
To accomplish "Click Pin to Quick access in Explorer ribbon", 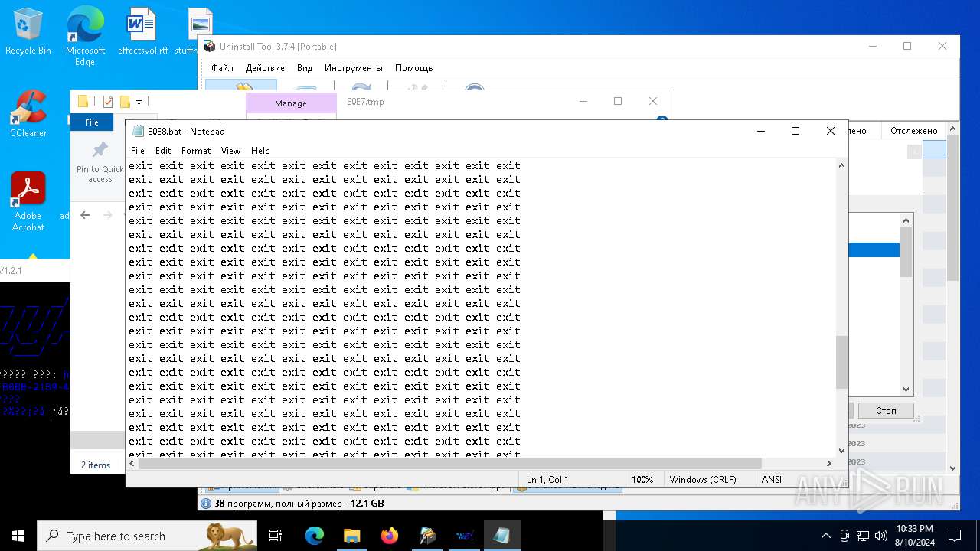I will 100,162.
